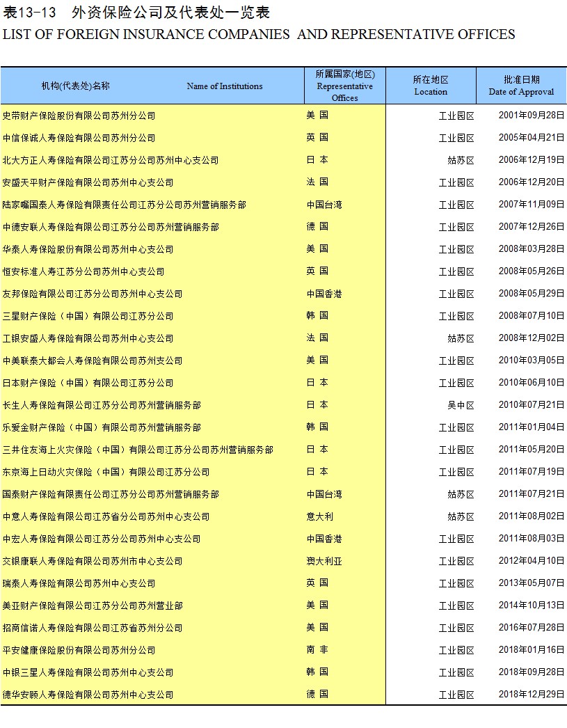Click 意大利 country cell

(x=320, y=516)
